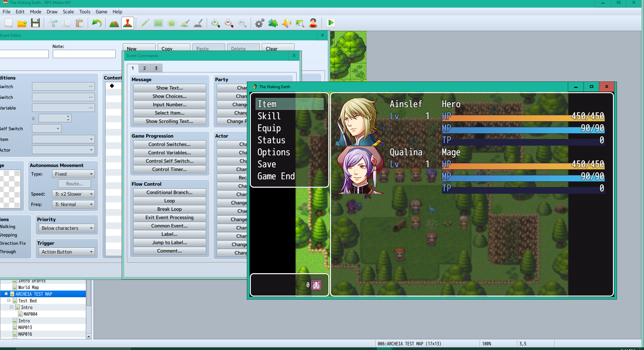Click the Show Text... command button
Screen dimensions: 644x350
pos(170,88)
